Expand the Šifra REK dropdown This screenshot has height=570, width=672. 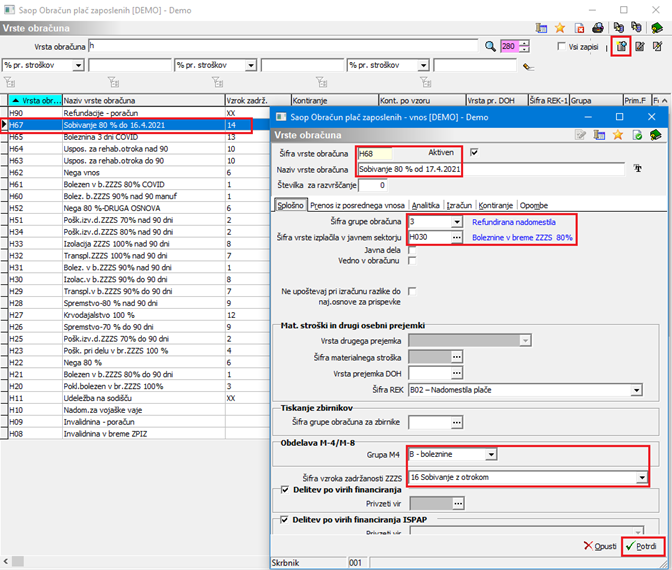[x=637, y=390]
